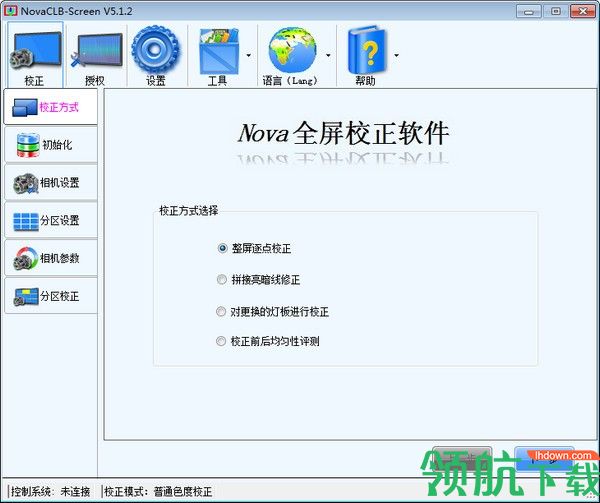Select the 相机设置 sidebar tab
The image size is (600, 503).
click(51, 182)
